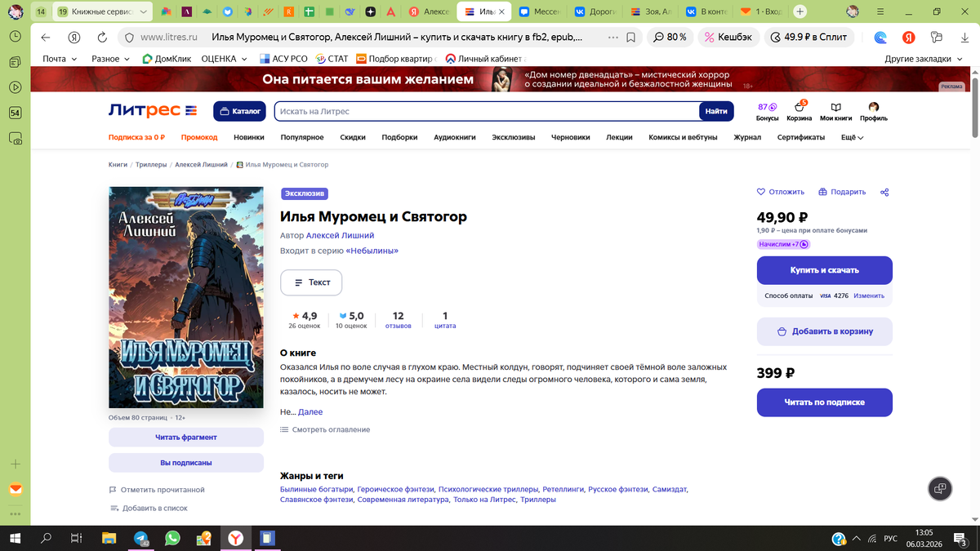Click Добавить в список link

click(x=149, y=508)
